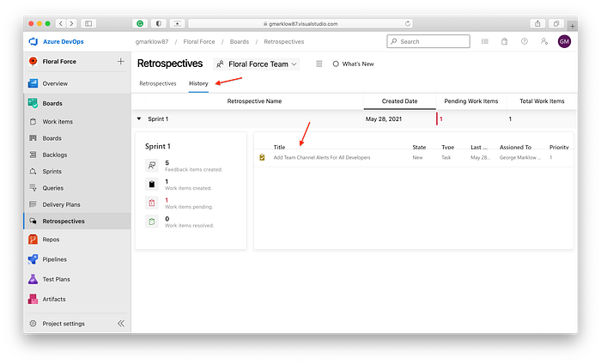The width and height of the screenshot is (601, 364).
Task: Click Safari forward navigation button
Action: [x=71, y=23]
